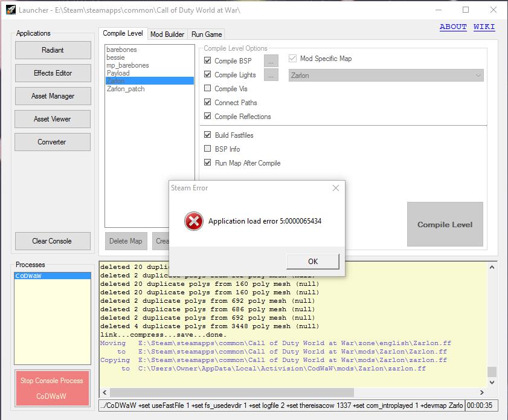Toggle Compile Reflections checkbox
This screenshot has height=420, width=508.
tap(208, 116)
